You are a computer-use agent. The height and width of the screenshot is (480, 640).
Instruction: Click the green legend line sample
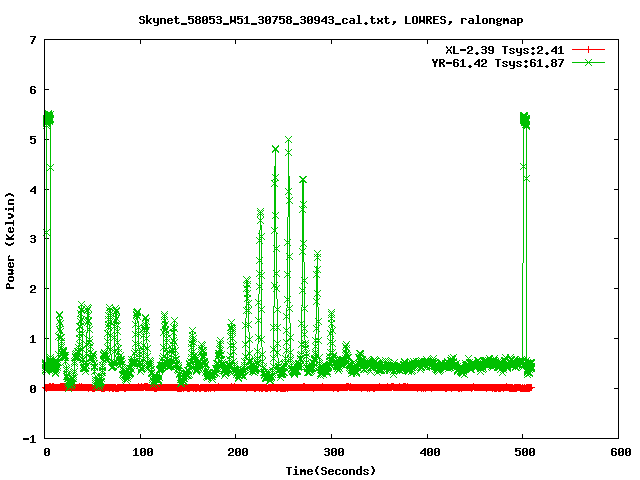[x=588, y=62]
